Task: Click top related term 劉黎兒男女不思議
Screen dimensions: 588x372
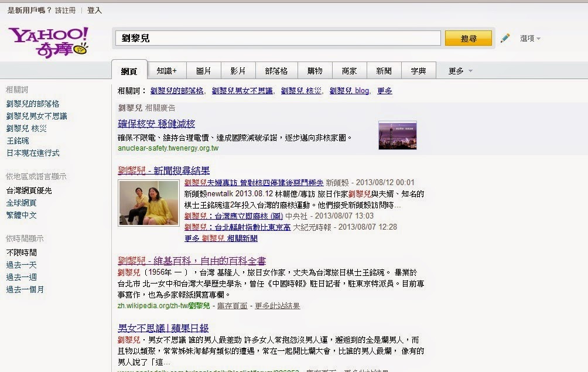Action: [x=242, y=91]
